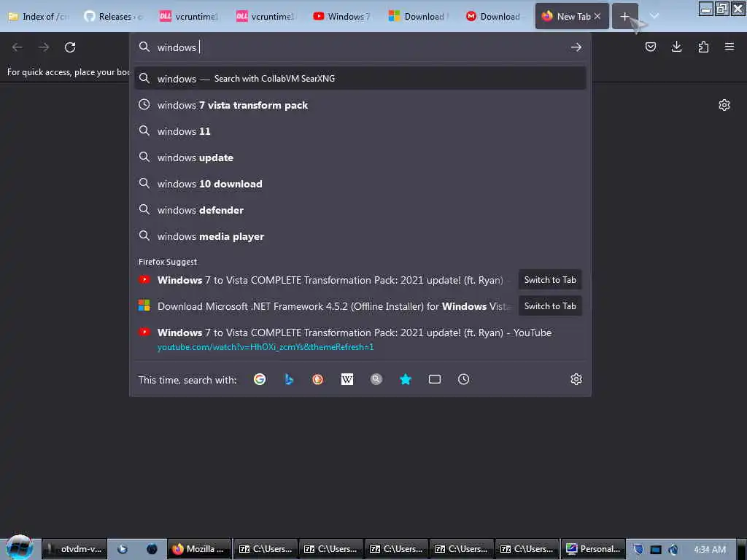Open a new tab with plus button
The width and height of the screenshot is (747, 560).
tap(624, 17)
